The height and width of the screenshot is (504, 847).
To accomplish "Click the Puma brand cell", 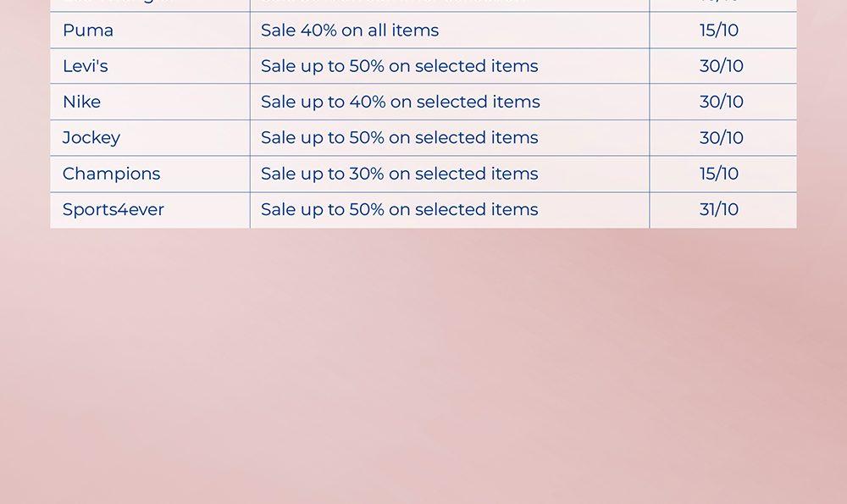I will (88, 30).
